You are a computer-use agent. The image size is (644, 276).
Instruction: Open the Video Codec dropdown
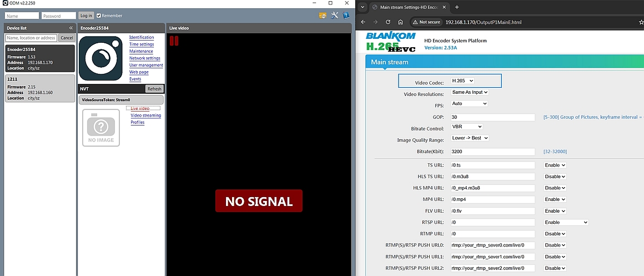[462, 81]
